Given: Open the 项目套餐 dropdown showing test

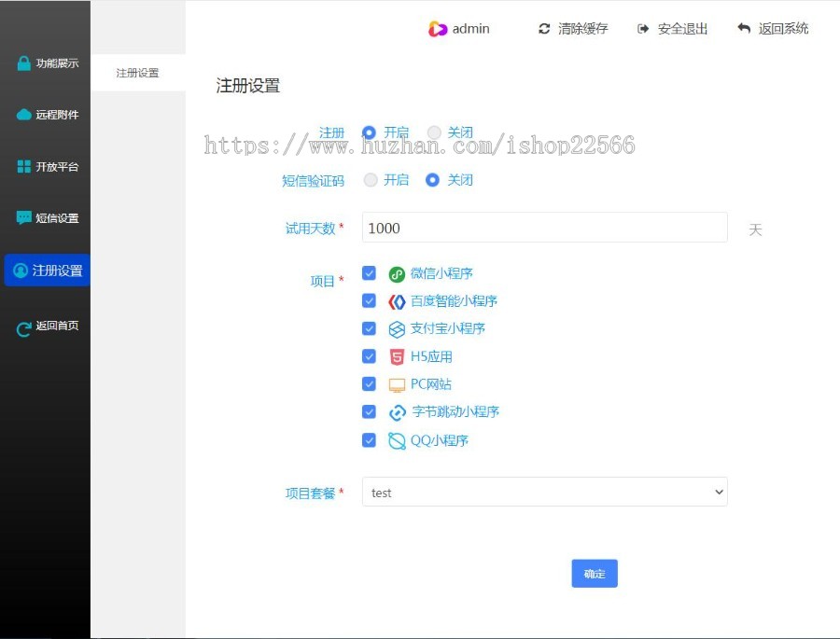Looking at the screenshot, I should point(545,492).
